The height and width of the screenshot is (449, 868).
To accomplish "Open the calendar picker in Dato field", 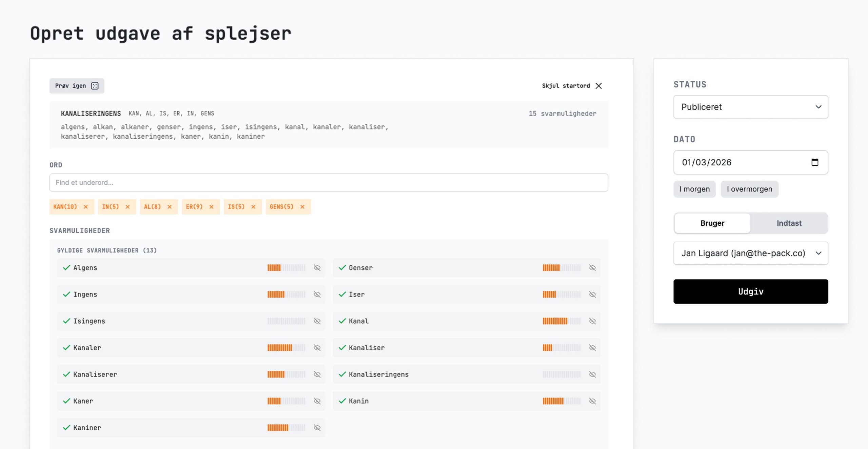I will pyautogui.click(x=815, y=162).
